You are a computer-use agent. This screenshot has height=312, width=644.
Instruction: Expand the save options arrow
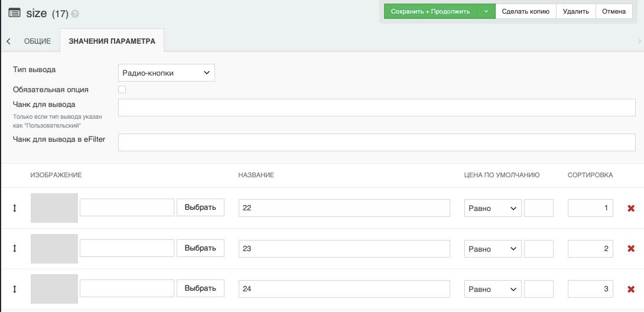coord(486,11)
